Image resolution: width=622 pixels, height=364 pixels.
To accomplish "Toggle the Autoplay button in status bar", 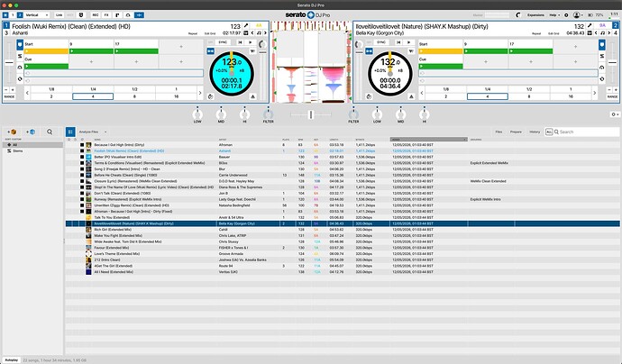I will tap(12, 360).
